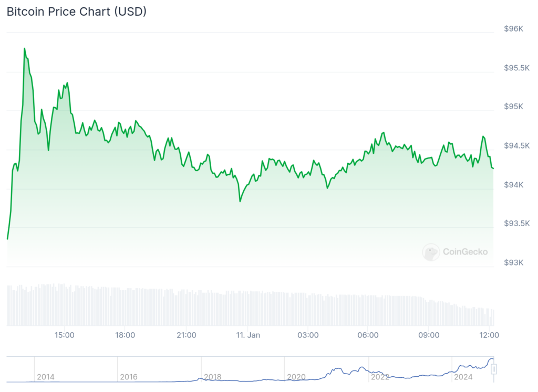The width and height of the screenshot is (538, 392).
Task: Click the 15:00 time axis label
Action: 65,335
